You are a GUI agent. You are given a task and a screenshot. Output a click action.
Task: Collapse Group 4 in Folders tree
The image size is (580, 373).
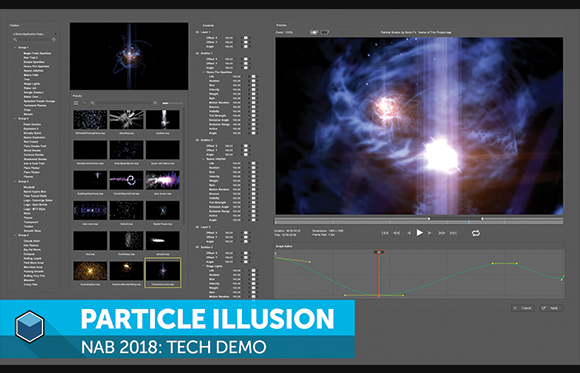pos(15,235)
